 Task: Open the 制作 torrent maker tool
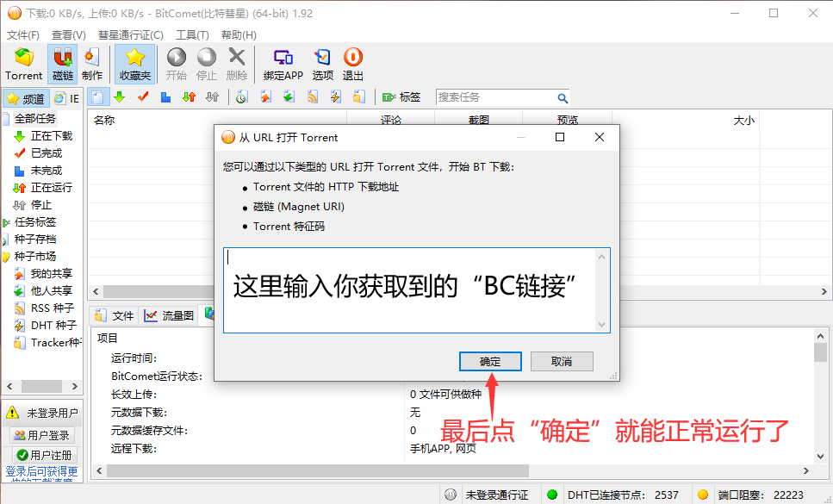(x=91, y=64)
